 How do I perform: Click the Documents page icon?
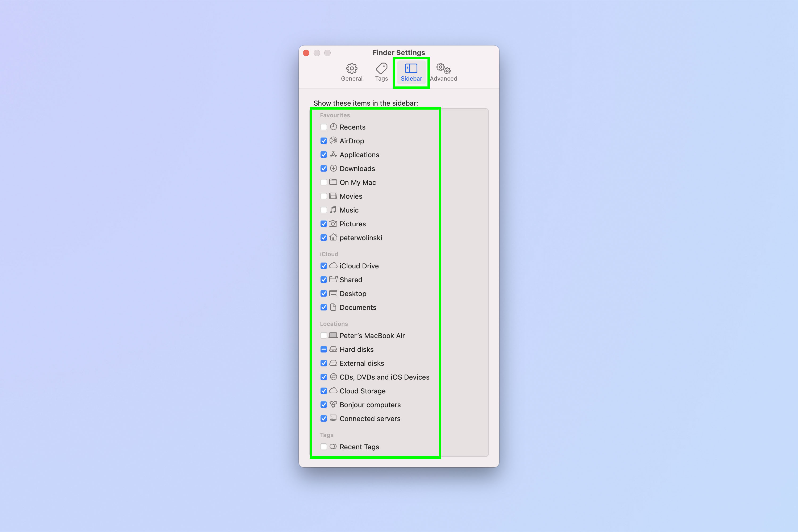333,307
